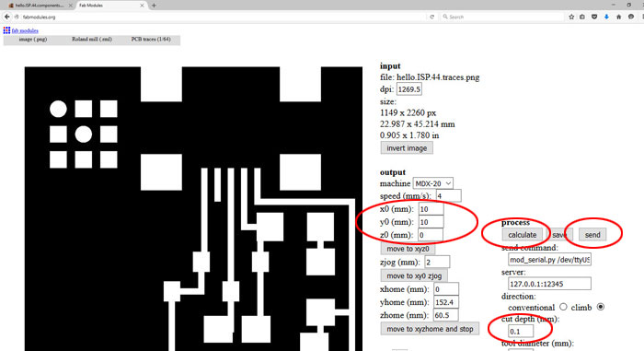
Task: Go back with the browser back arrow
Action: 7,17
